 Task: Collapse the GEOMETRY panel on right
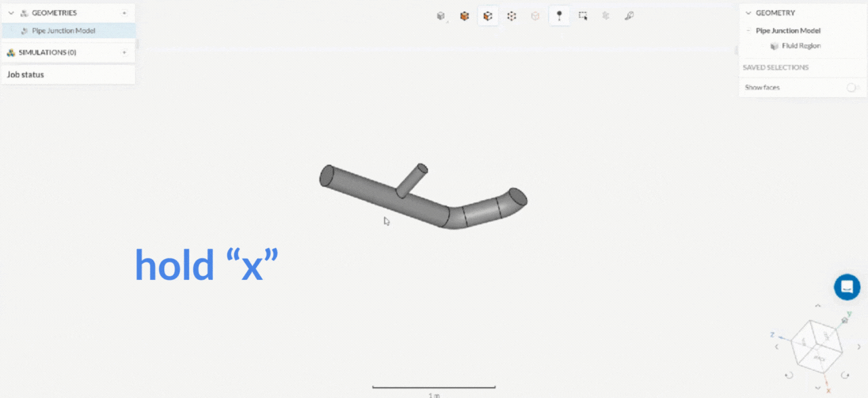click(748, 13)
